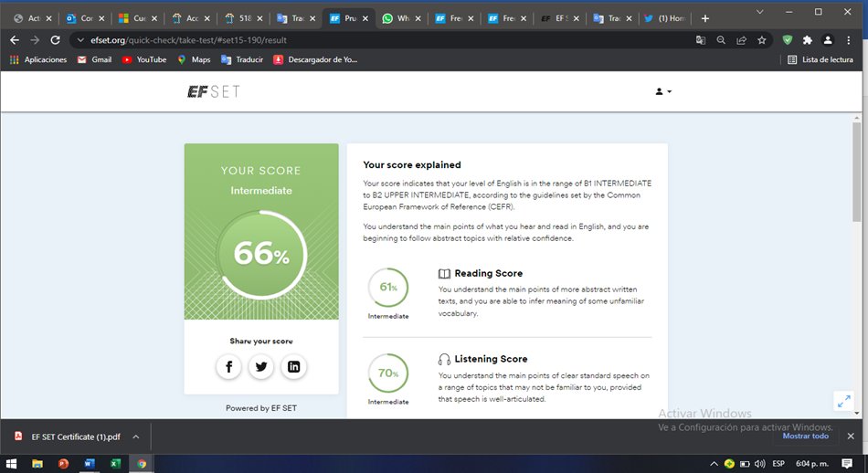The width and height of the screenshot is (868, 473).
Task: Open the YouTube bookmark
Action: [x=144, y=59]
